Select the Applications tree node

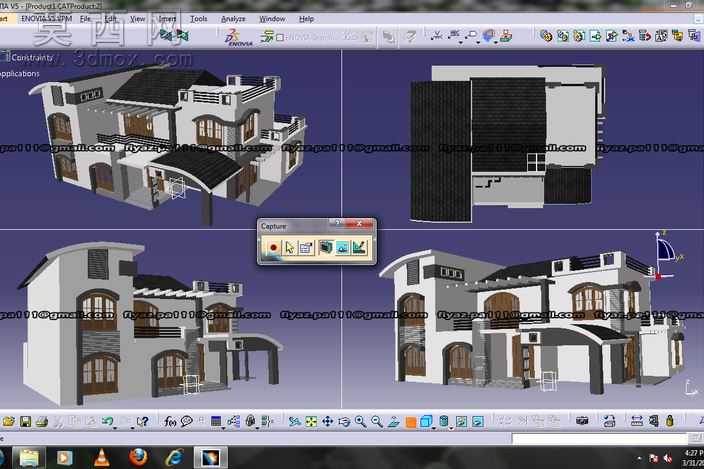[19, 74]
